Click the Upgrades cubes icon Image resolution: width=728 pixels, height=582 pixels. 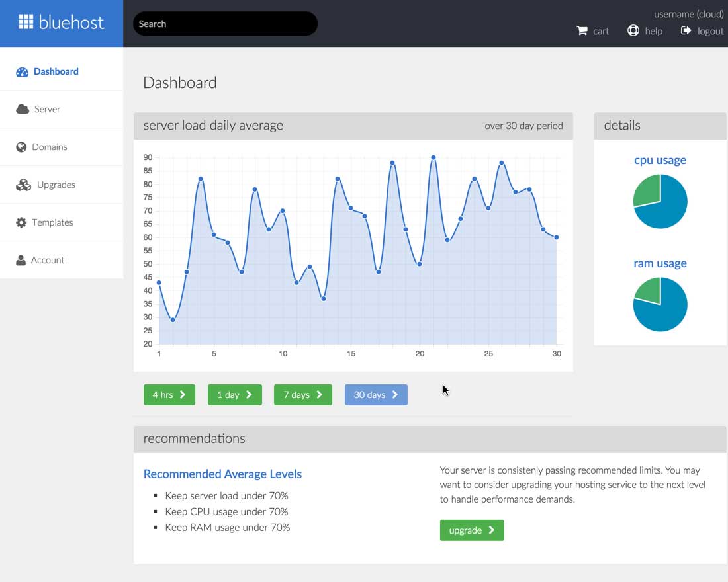click(23, 185)
